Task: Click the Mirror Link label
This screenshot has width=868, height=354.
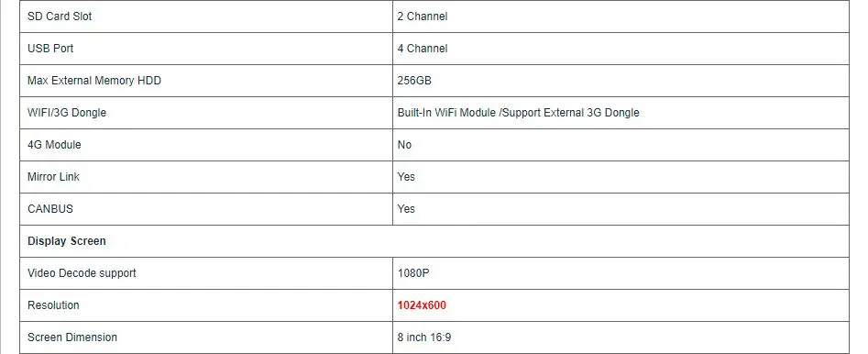Action: [53, 177]
